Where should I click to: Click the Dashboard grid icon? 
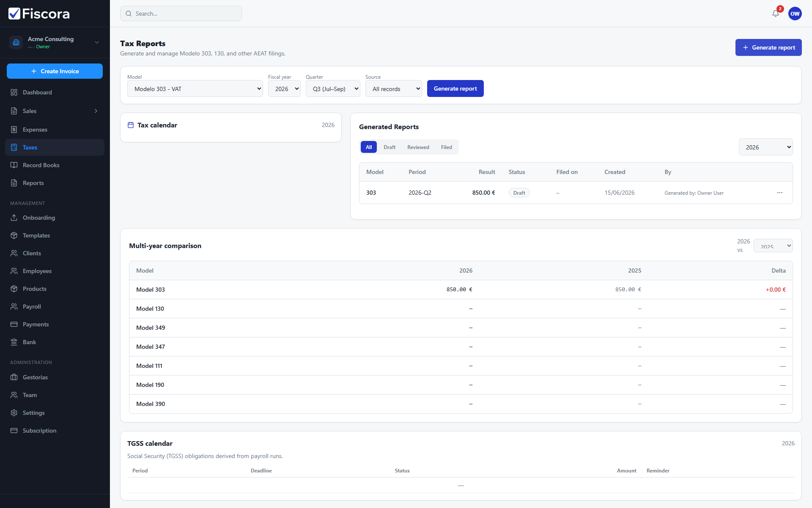(x=14, y=92)
